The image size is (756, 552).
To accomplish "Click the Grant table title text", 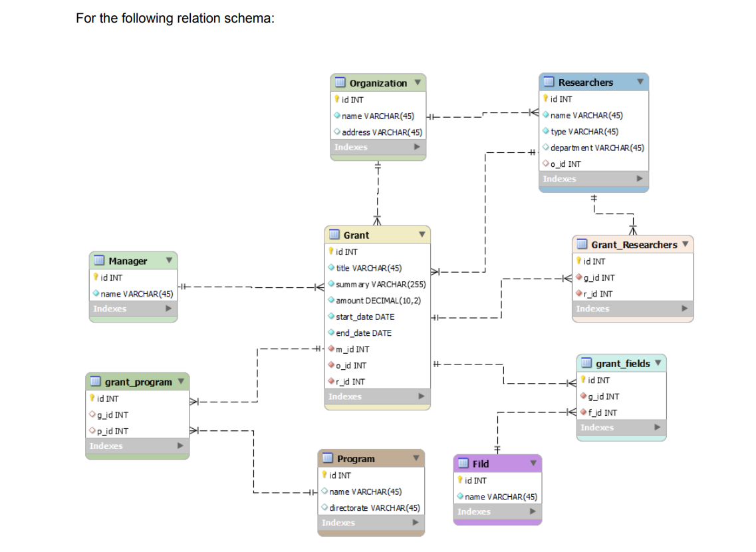I will pos(356,235).
